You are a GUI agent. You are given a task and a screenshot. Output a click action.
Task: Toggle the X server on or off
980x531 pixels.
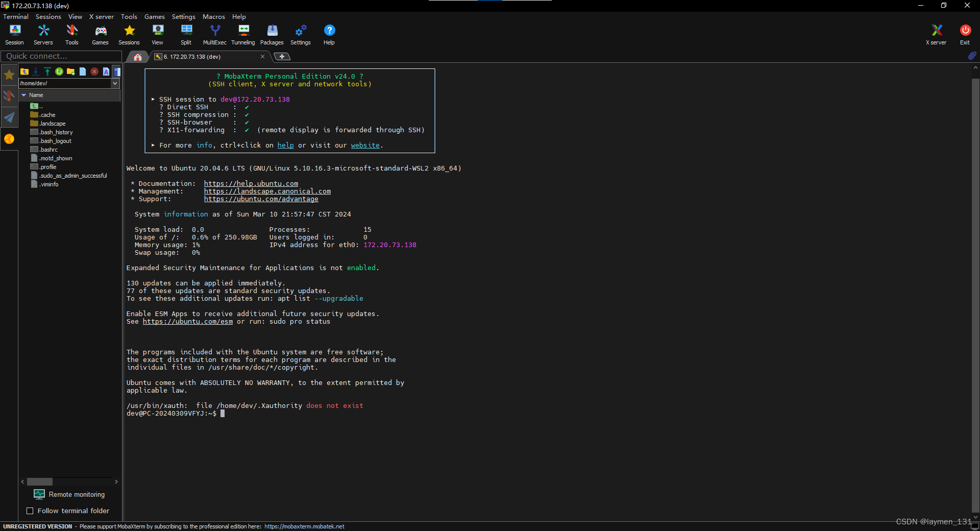(936, 34)
